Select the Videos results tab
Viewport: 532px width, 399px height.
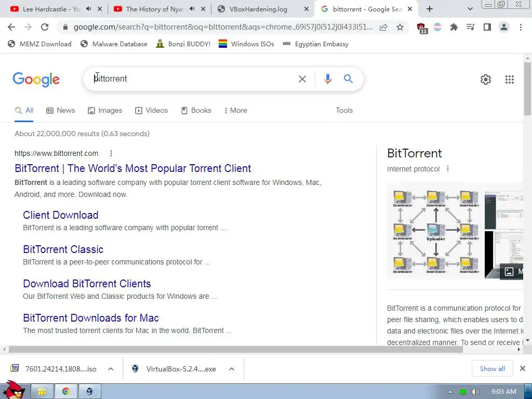pos(151,111)
